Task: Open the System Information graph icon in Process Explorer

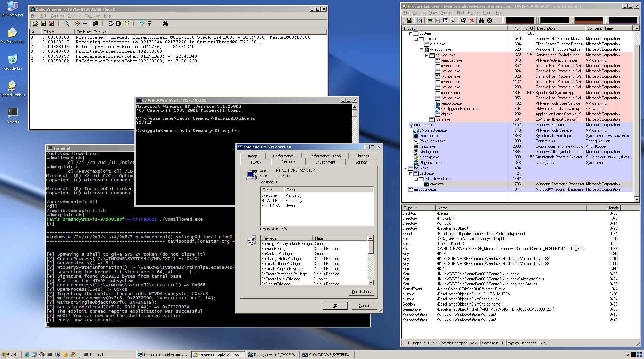Action: pos(430,21)
